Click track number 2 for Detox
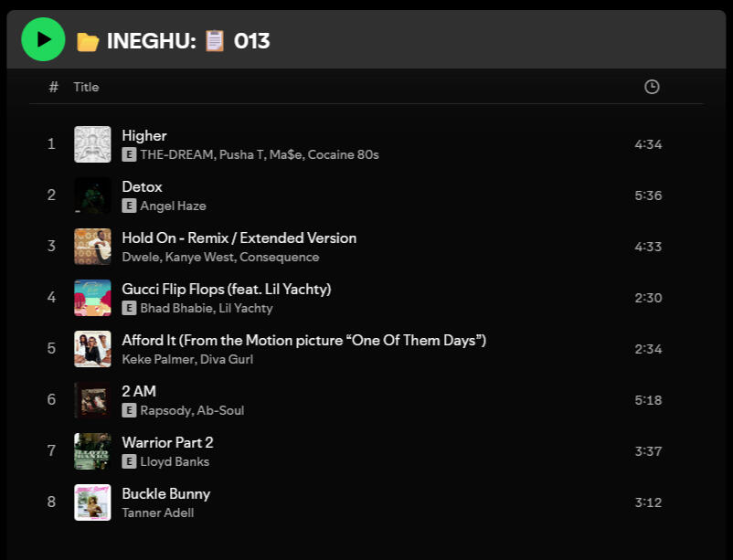This screenshot has height=560, width=733. tap(51, 195)
